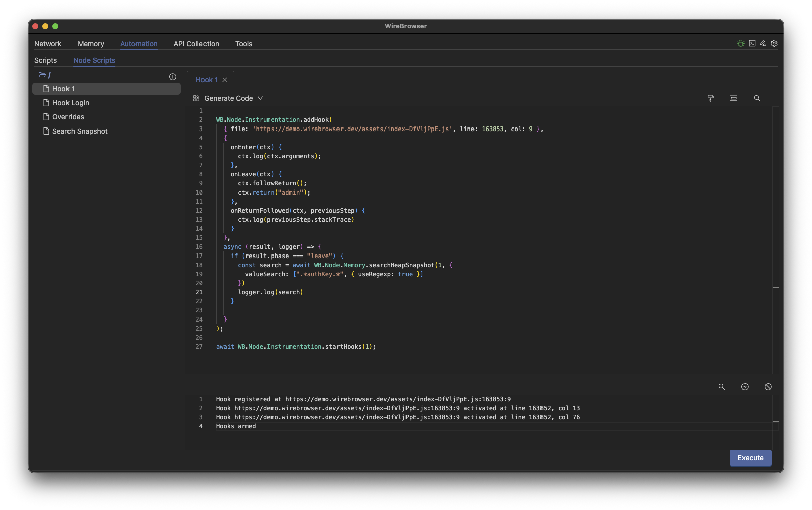Click the output panel scrollbar marker
812x510 pixels.
(776, 422)
